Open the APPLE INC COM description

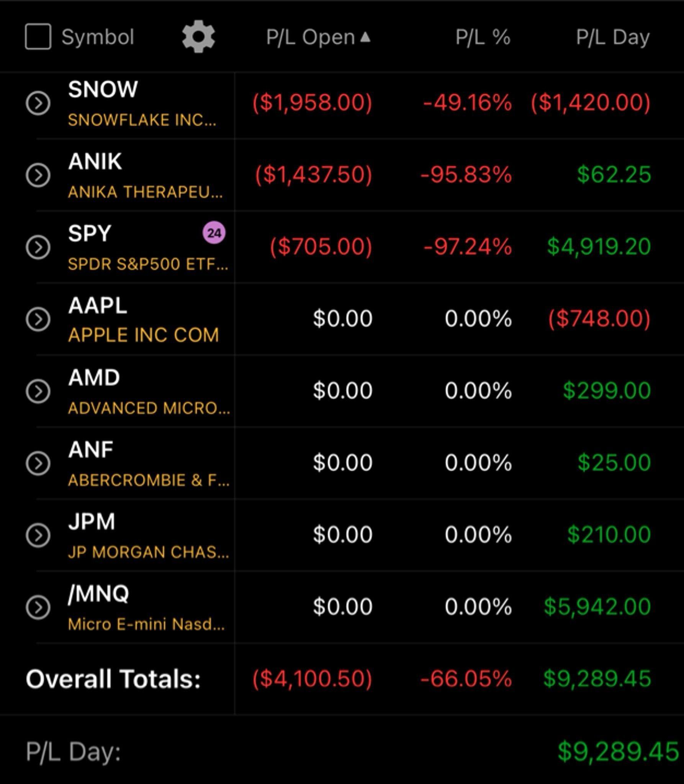point(144,335)
